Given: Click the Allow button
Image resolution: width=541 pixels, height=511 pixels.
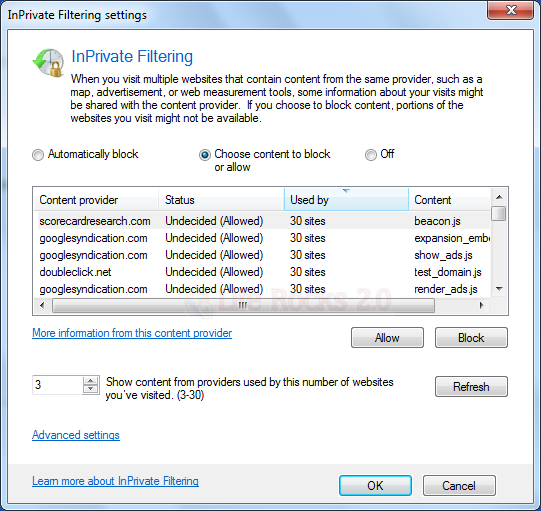Looking at the screenshot, I should (387, 337).
